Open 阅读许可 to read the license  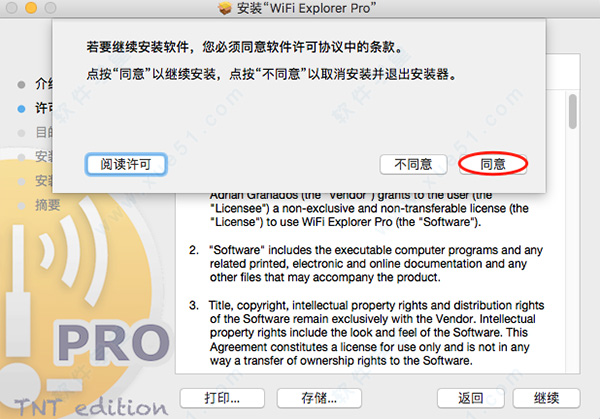[x=126, y=165]
